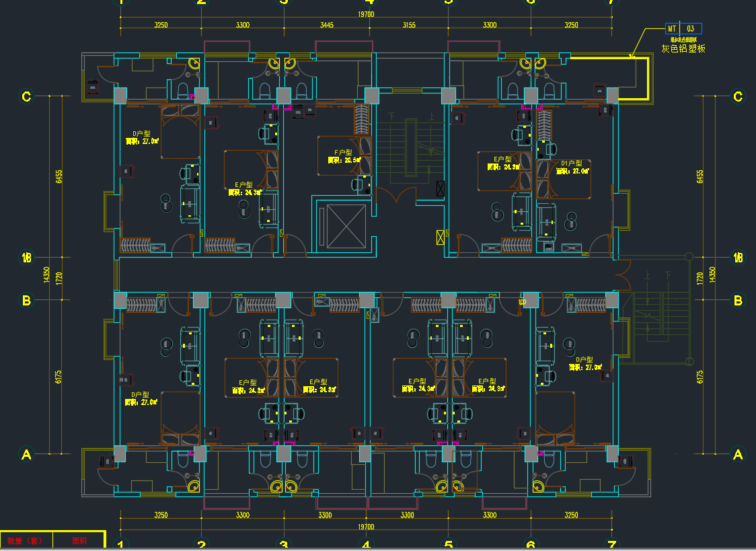The width and height of the screenshot is (756, 551).
Task: Click the left-side "1720" dimension text
Action: (59, 279)
